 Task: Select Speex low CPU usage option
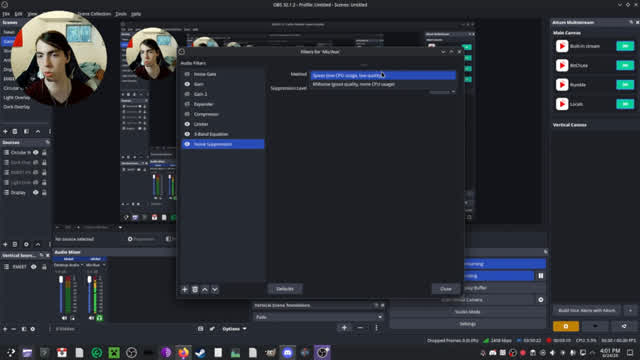point(383,76)
